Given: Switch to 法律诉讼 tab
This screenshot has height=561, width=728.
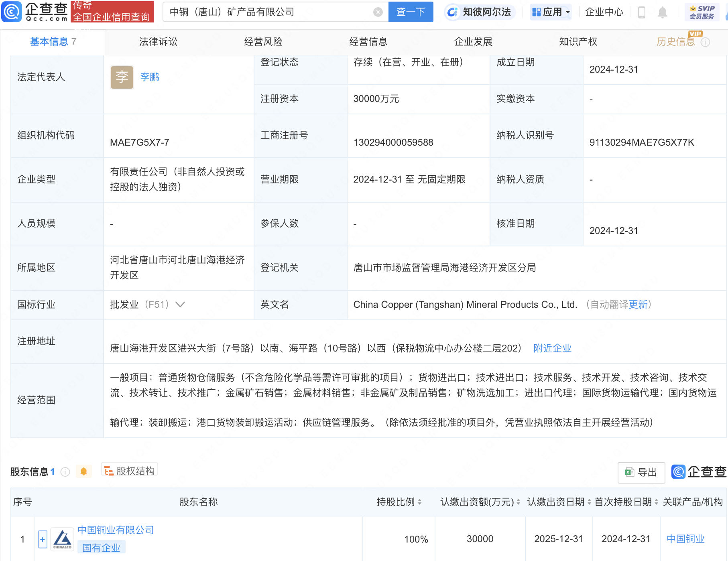Looking at the screenshot, I should pos(158,42).
